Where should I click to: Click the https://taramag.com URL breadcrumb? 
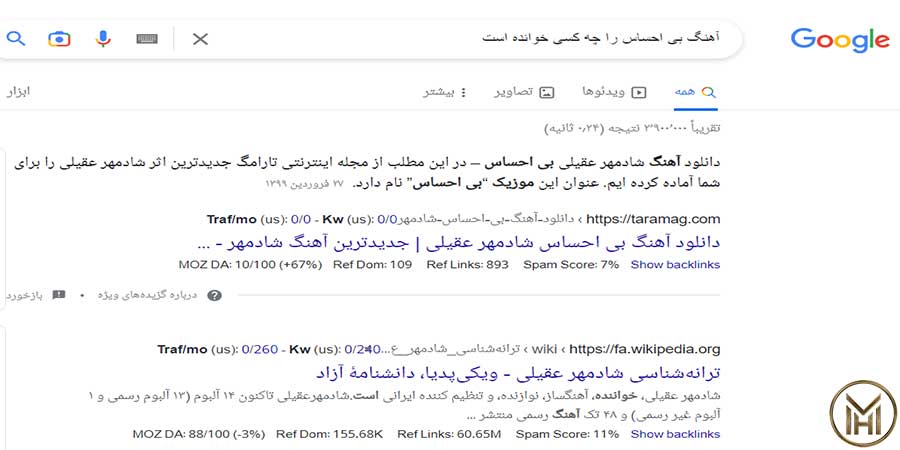click(x=653, y=219)
